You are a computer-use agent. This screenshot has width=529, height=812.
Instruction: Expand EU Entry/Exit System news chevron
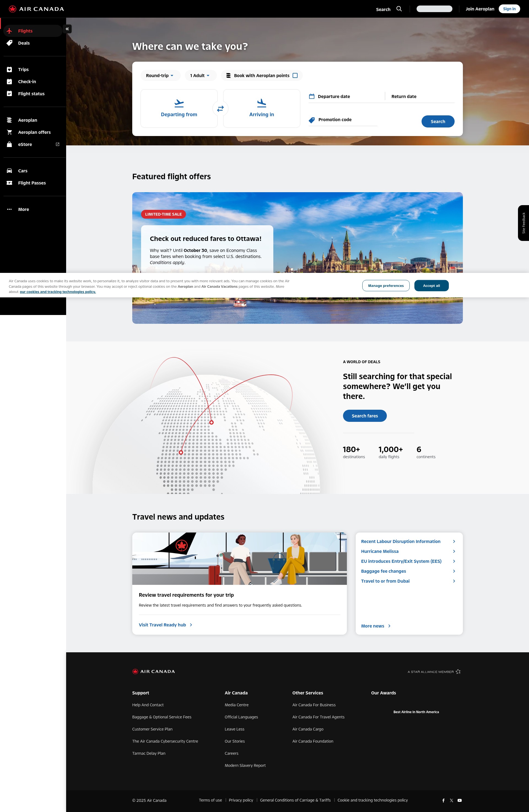coord(454,561)
